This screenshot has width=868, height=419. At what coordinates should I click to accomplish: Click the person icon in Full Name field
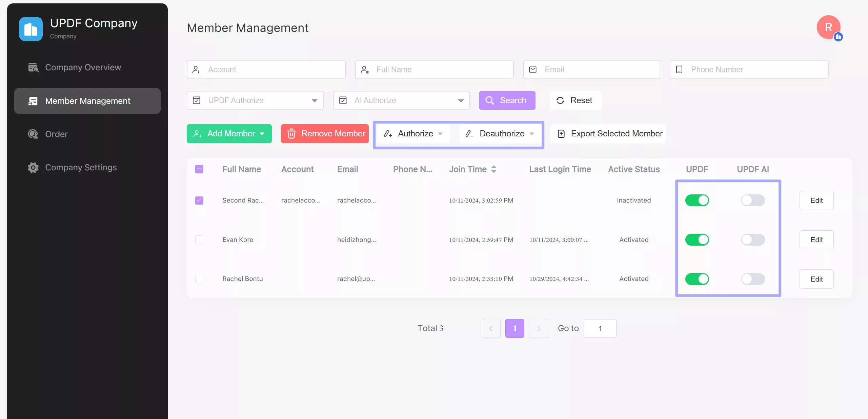[x=364, y=70]
